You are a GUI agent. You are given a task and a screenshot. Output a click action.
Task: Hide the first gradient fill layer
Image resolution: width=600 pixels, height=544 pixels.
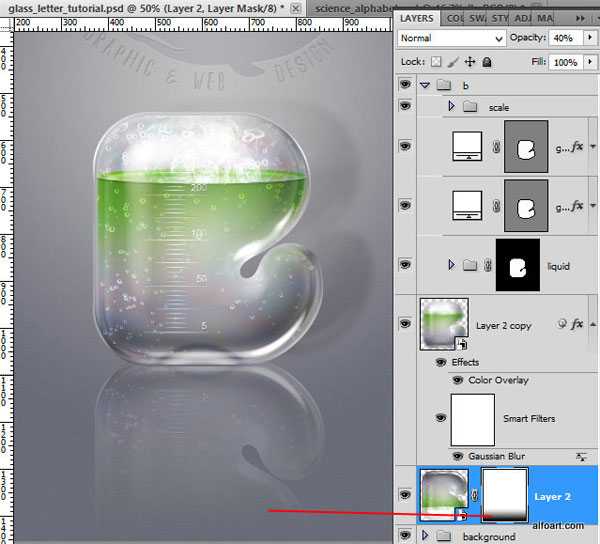(405, 146)
